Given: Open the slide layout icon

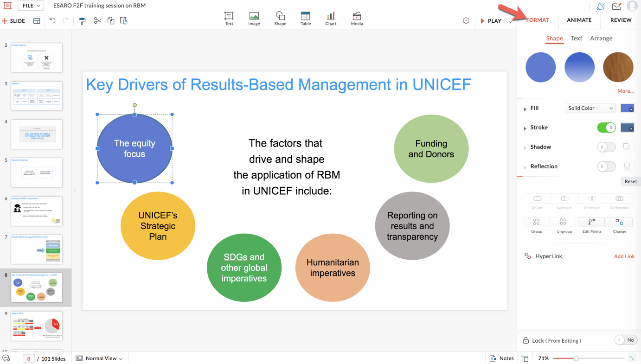Looking at the screenshot, I should pos(37,21).
